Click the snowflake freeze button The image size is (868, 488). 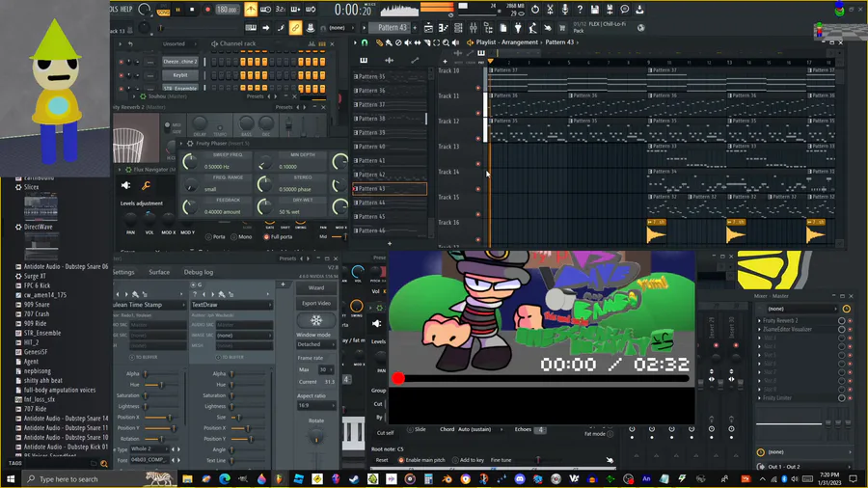pos(316,320)
